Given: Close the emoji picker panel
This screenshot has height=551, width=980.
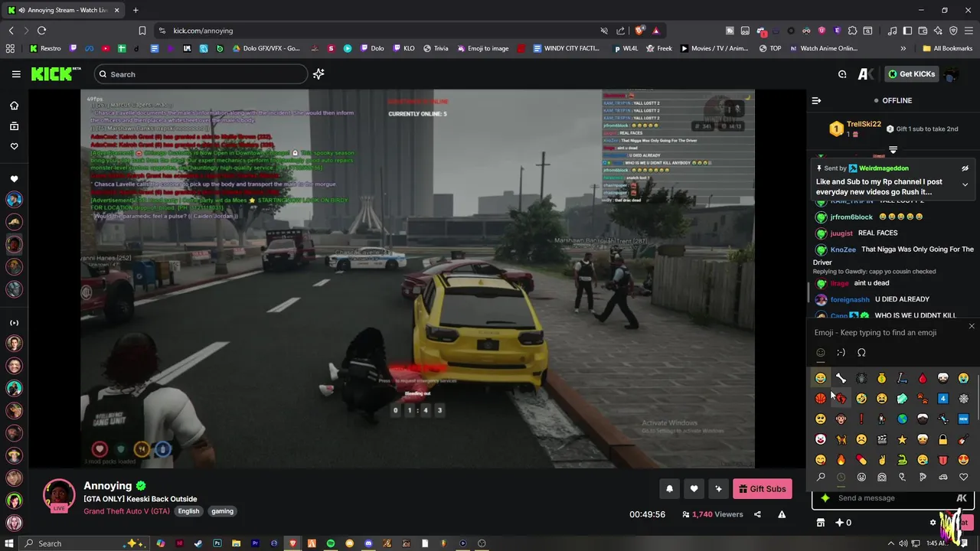Looking at the screenshot, I should (x=972, y=327).
